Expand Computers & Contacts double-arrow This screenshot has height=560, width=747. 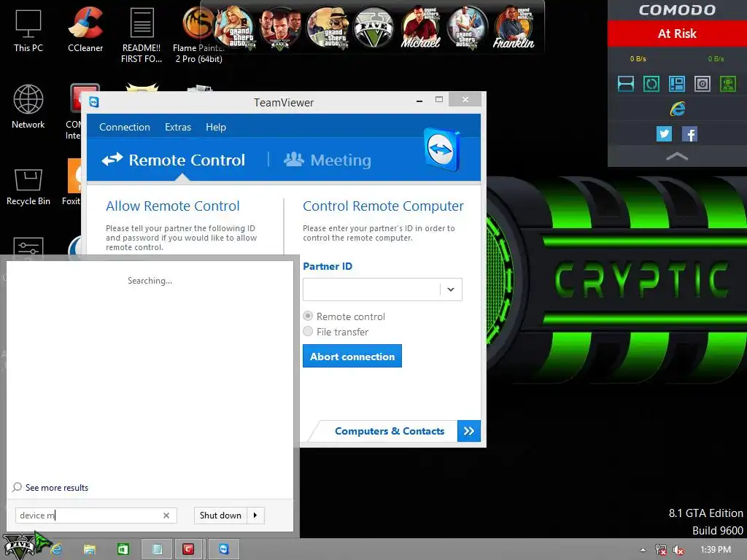(469, 431)
